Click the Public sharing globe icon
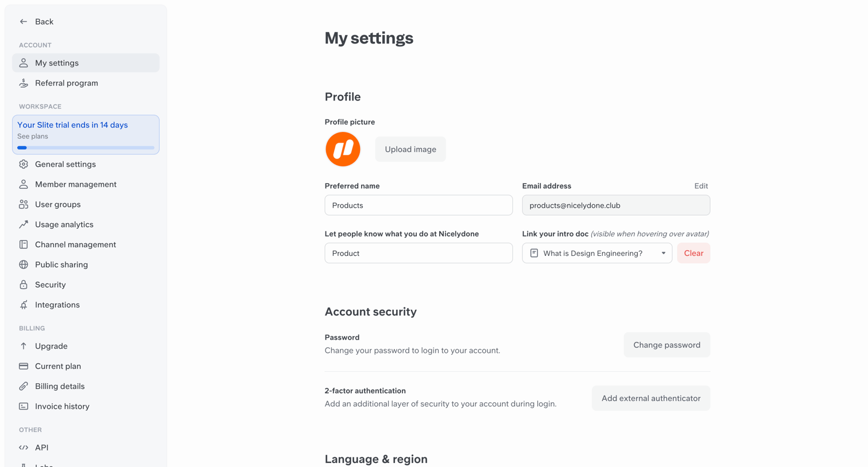 [x=24, y=264]
